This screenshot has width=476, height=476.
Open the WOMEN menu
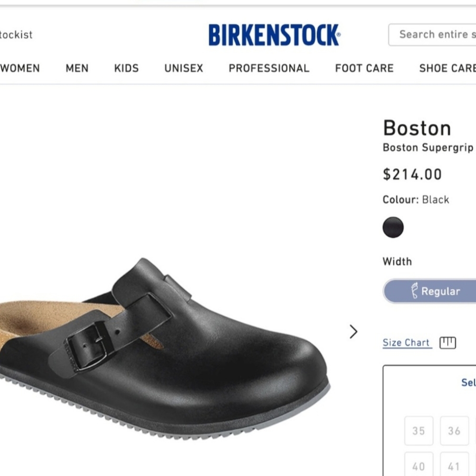tap(20, 68)
